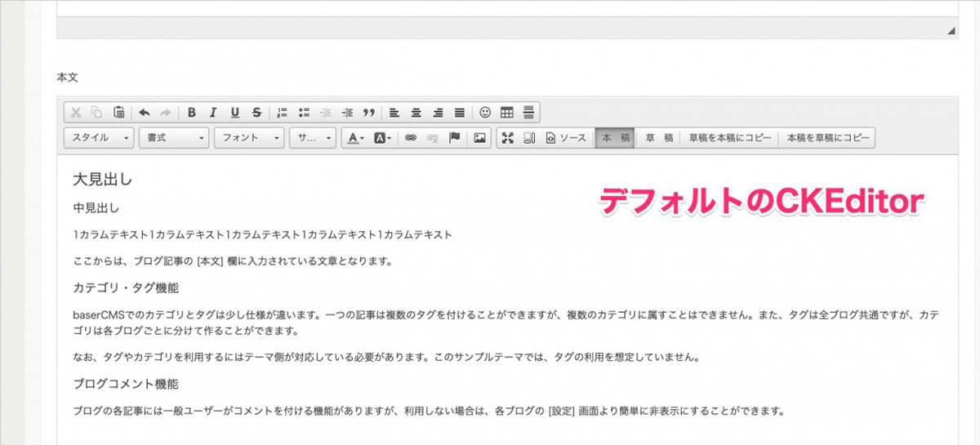This screenshot has height=445, width=980.
Task: Justify the text
Action: click(x=459, y=113)
